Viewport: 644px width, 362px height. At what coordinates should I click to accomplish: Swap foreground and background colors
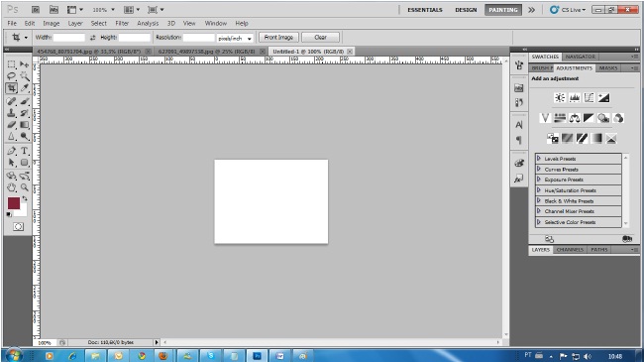pyautogui.click(x=25, y=198)
